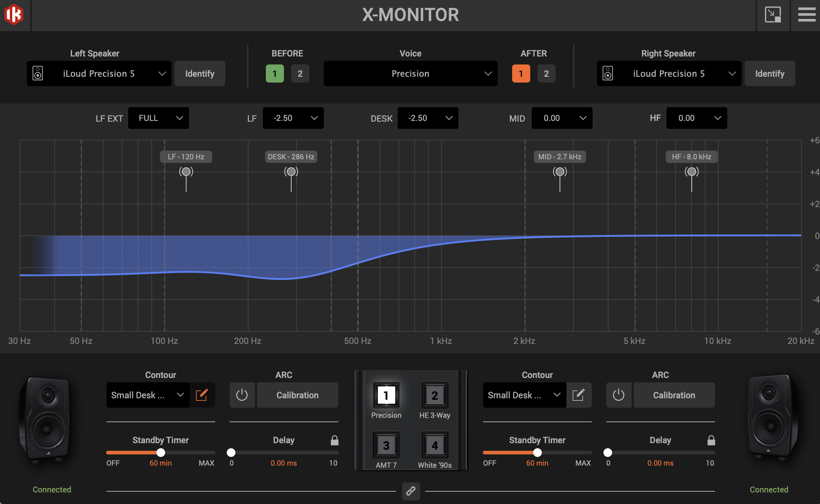The image size is (820, 504).
Task: Click the right Standby Timer slider handle
Action: click(x=537, y=453)
